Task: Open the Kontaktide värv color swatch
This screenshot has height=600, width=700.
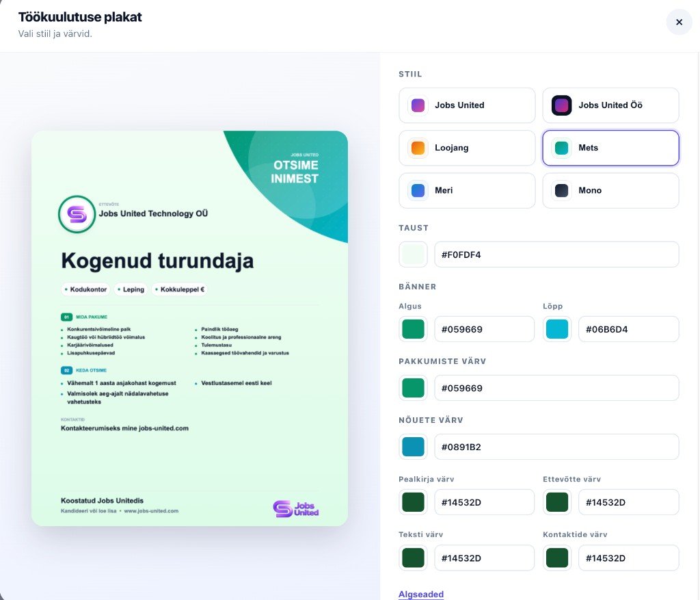Action: tap(557, 558)
